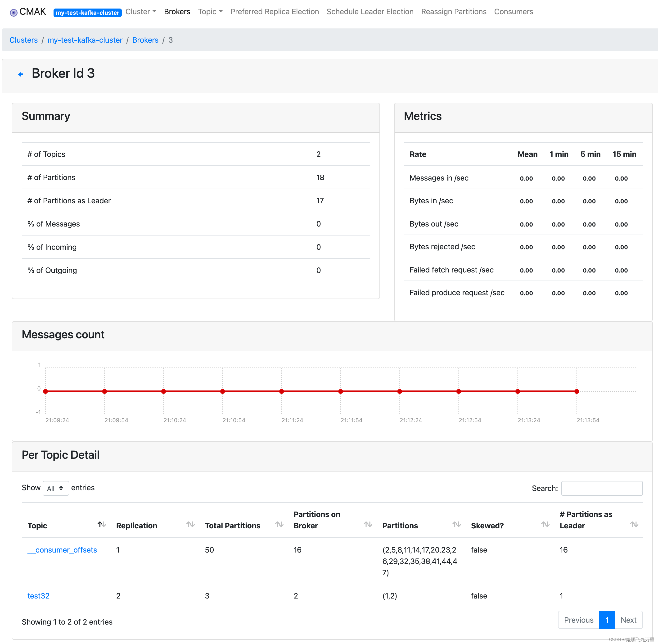Open the Cluster dropdown menu

click(x=141, y=12)
